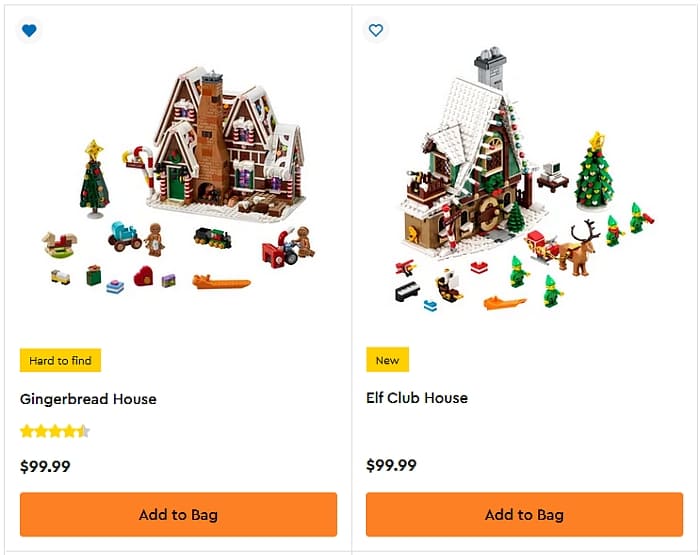Add Elf Club House to bag
The height and width of the screenshot is (555, 700).
[524, 515]
